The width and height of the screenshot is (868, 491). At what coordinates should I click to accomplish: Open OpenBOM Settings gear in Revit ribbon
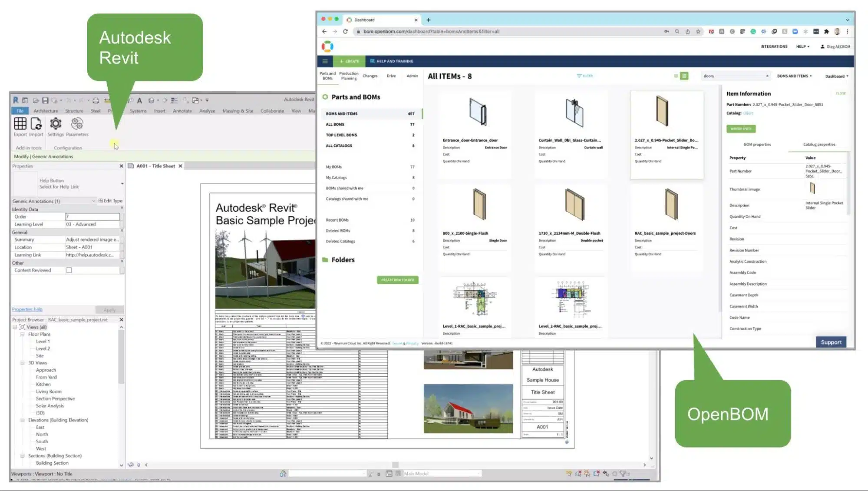(x=56, y=124)
